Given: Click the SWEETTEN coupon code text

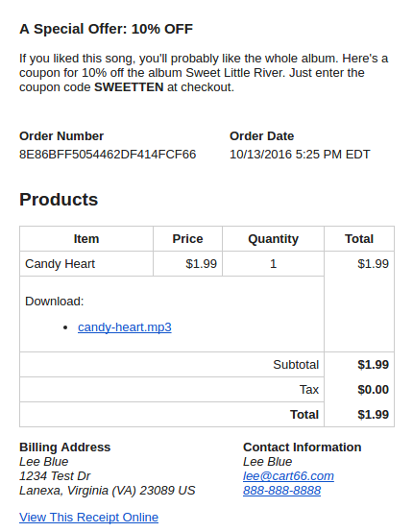Looking at the screenshot, I should click(129, 87).
